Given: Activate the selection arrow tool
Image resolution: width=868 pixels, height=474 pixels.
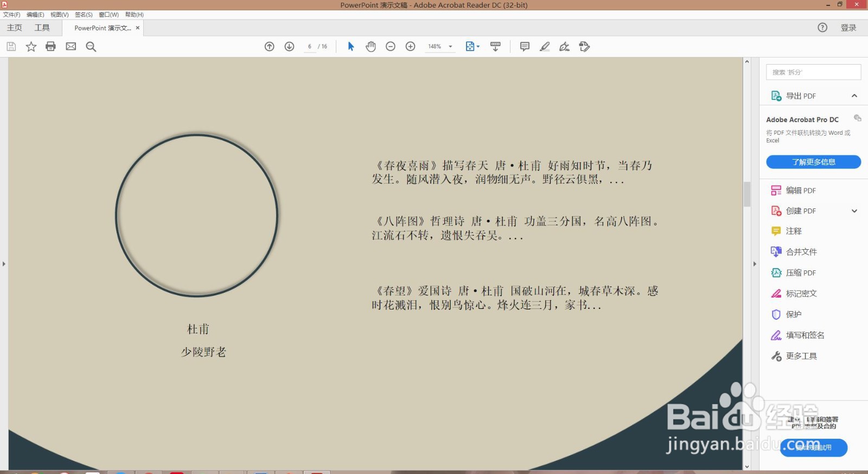Looking at the screenshot, I should 351,47.
